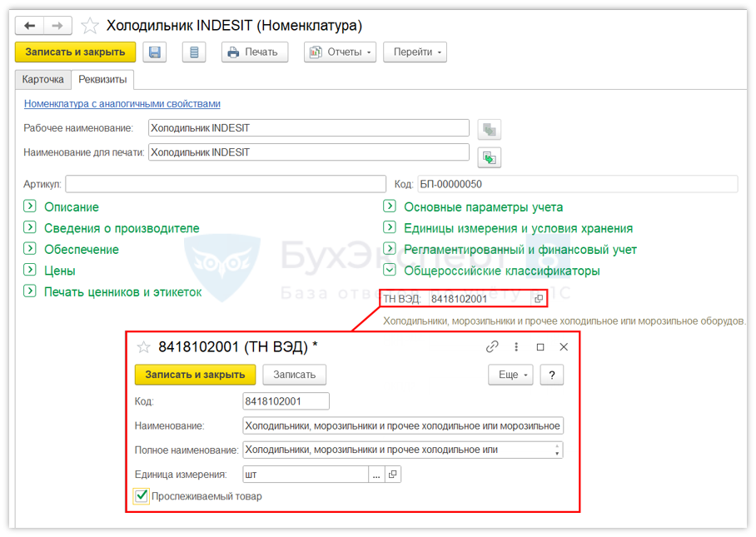The width and height of the screenshot is (756, 537).
Task: Open the ТН ВЭД value with open icon
Action: [539, 299]
